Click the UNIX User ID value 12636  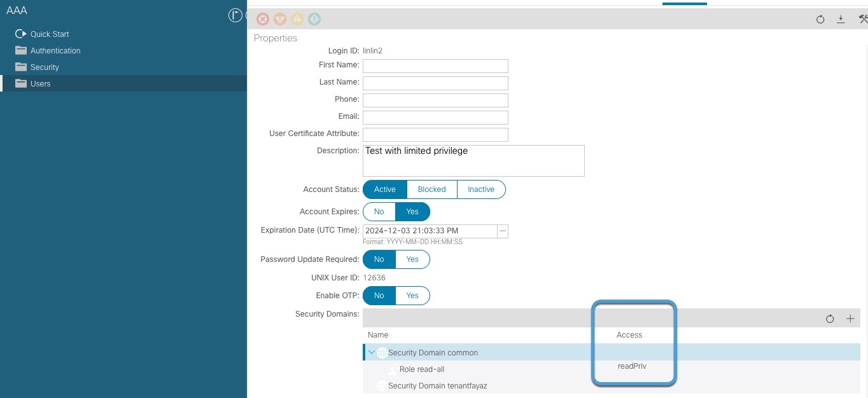(x=374, y=278)
